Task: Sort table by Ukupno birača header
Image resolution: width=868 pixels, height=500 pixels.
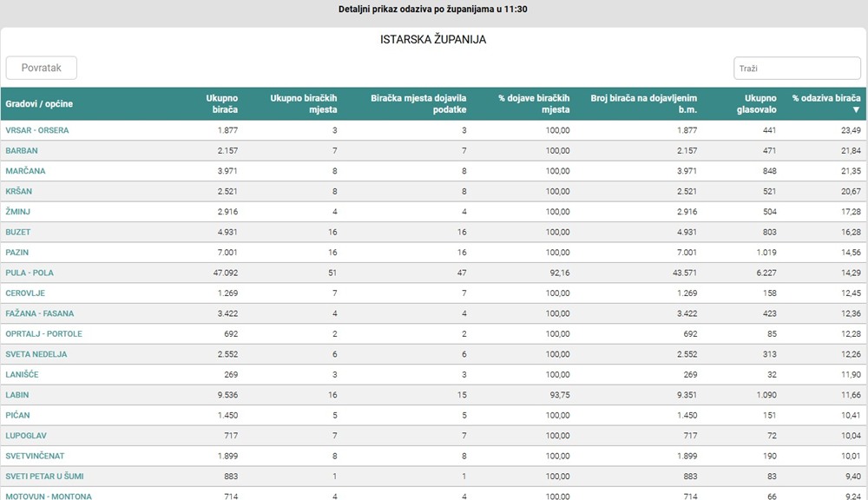Action: [221, 104]
